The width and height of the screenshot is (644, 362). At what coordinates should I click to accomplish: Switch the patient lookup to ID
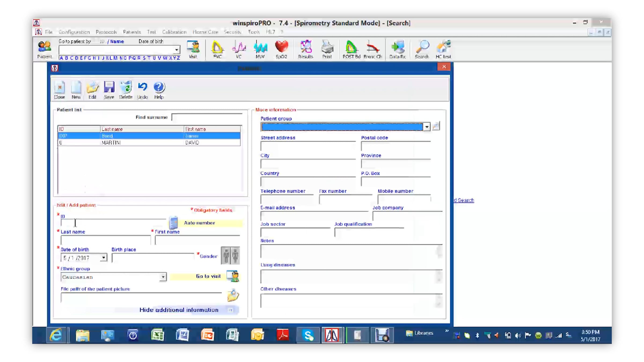(102, 42)
